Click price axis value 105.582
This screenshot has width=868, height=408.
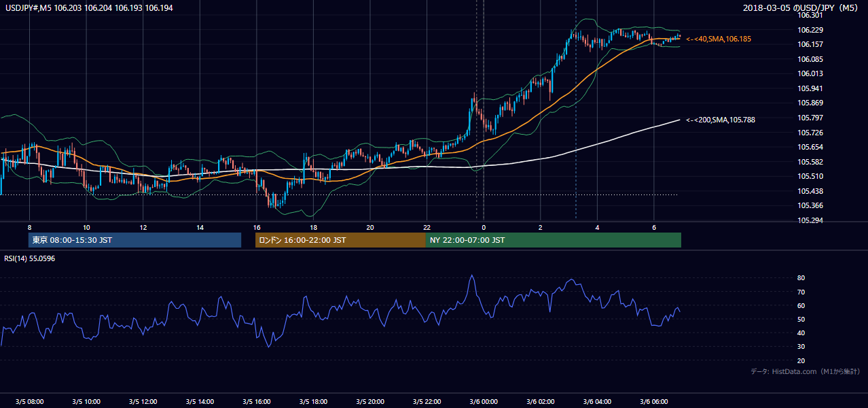point(810,162)
